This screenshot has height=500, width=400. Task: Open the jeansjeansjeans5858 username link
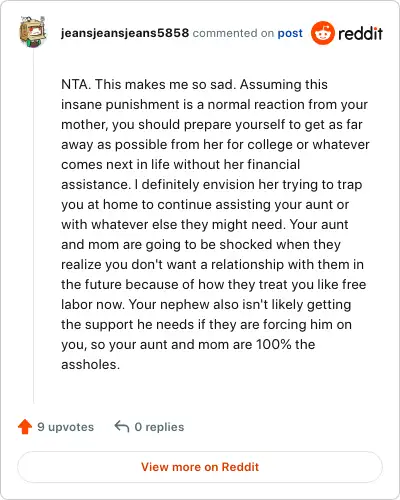pyautogui.click(x=125, y=33)
